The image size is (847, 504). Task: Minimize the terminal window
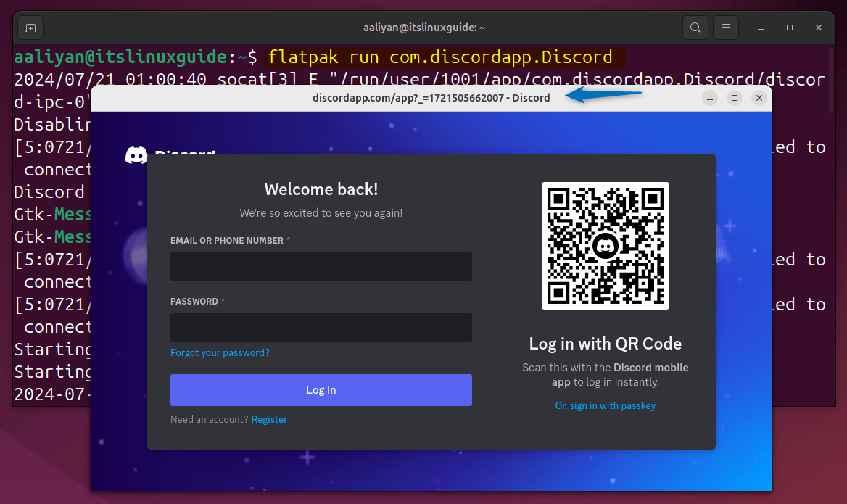(759, 27)
